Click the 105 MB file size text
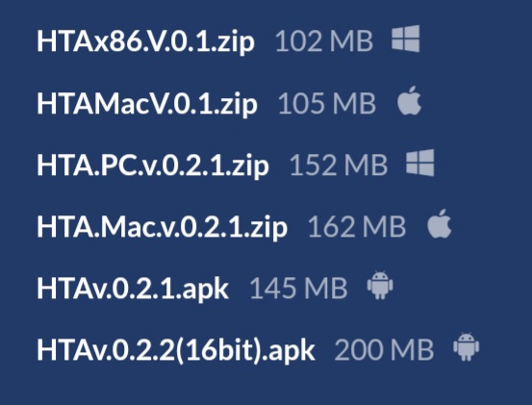Image resolution: width=532 pixels, height=405 pixels. 327,104
